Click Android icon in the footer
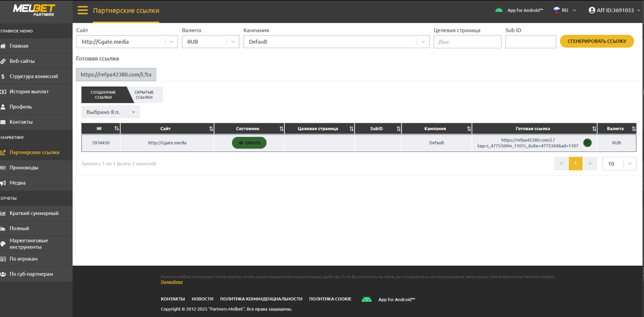 366,299
